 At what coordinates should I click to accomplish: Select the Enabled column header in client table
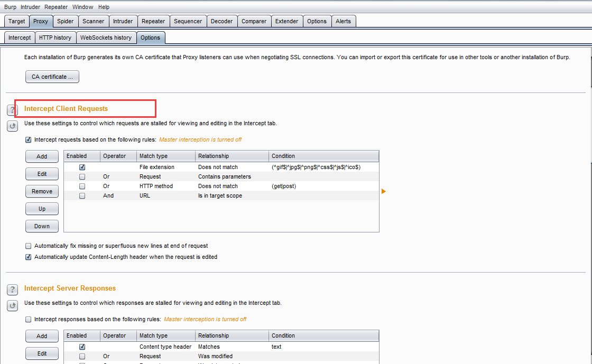82,156
